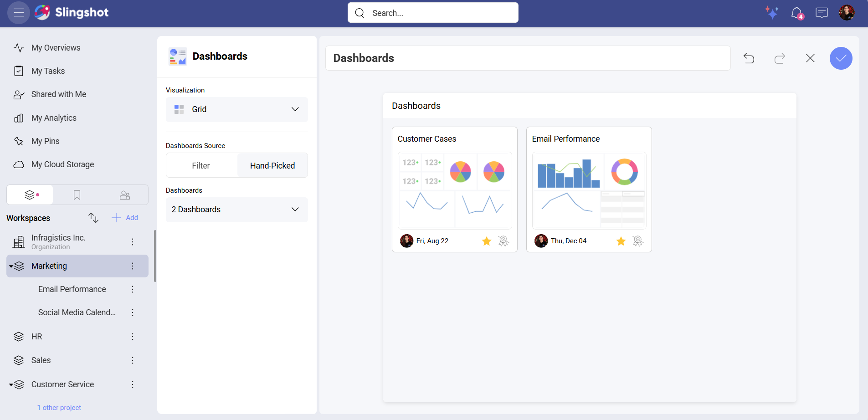Redo the last dashboard change

pyautogui.click(x=779, y=58)
